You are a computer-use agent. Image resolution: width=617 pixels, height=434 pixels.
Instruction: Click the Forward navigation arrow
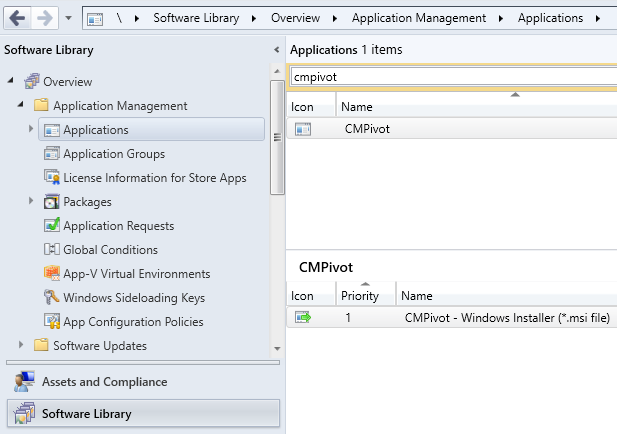(x=45, y=18)
